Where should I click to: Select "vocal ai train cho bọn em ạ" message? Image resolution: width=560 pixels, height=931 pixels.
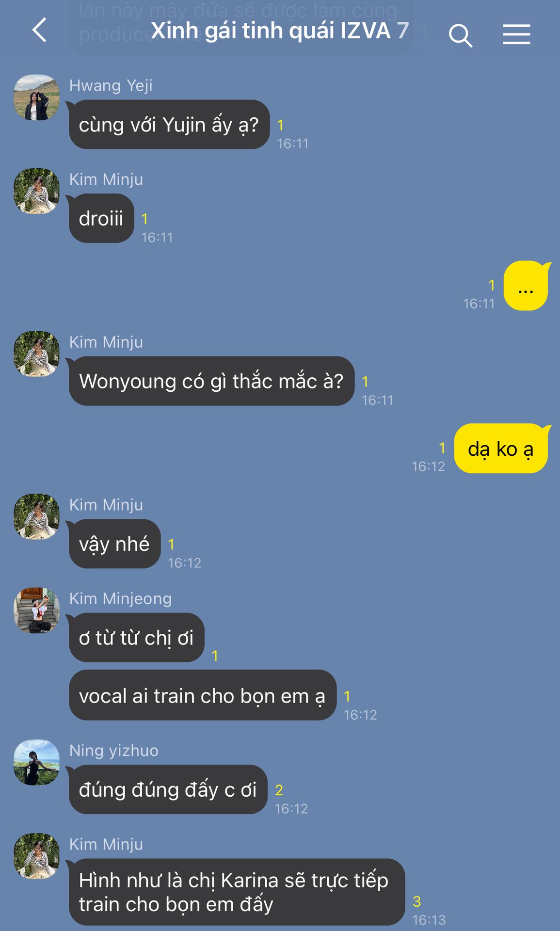coord(202,695)
